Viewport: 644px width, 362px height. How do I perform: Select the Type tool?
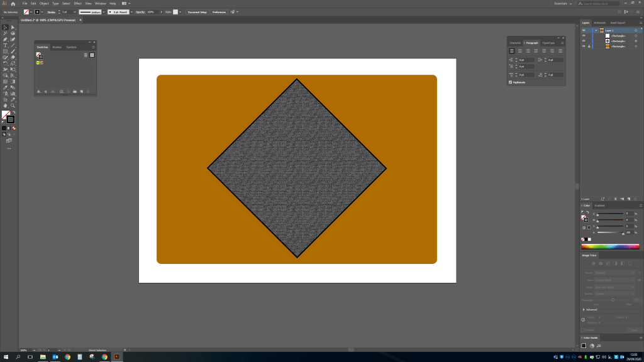pyautogui.click(x=6, y=45)
